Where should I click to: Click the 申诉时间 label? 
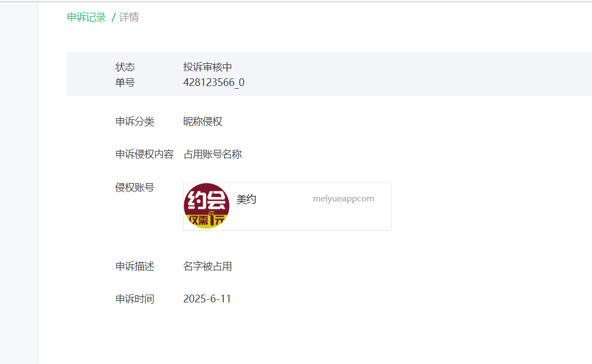point(135,299)
